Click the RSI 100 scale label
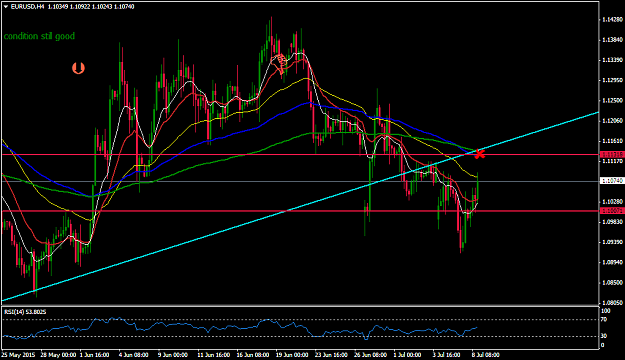 pyautogui.click(x=605, y=311)
